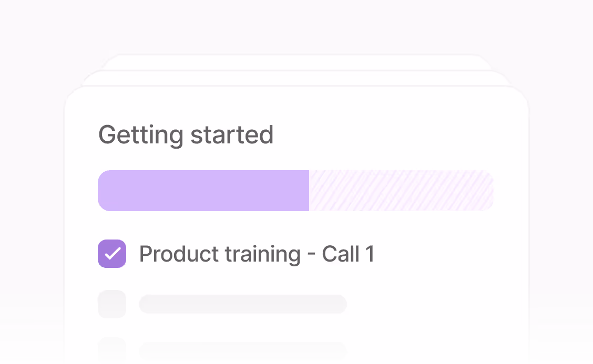Uncheck the Product training - Call 1 checkbox

112,254
